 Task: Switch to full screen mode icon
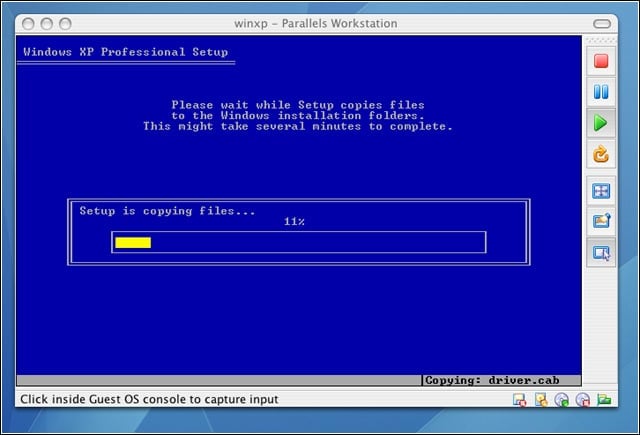click(x=601, y=191)
